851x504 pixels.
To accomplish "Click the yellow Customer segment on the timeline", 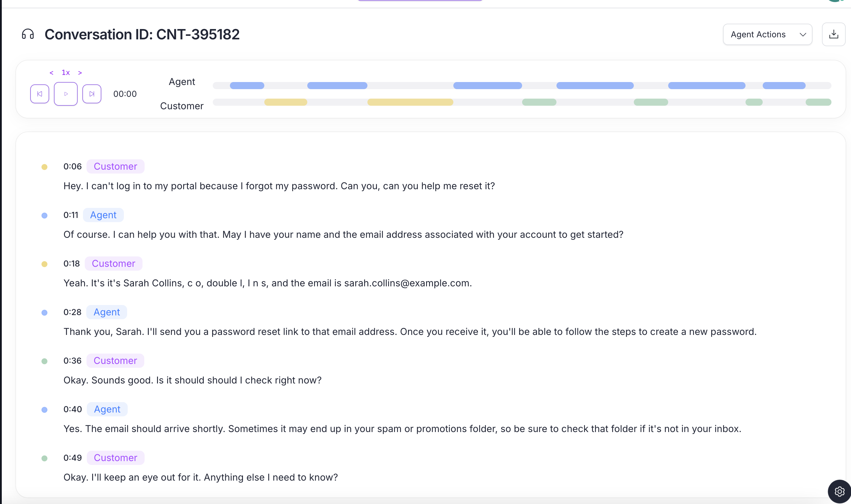I will tap(286, 102).
